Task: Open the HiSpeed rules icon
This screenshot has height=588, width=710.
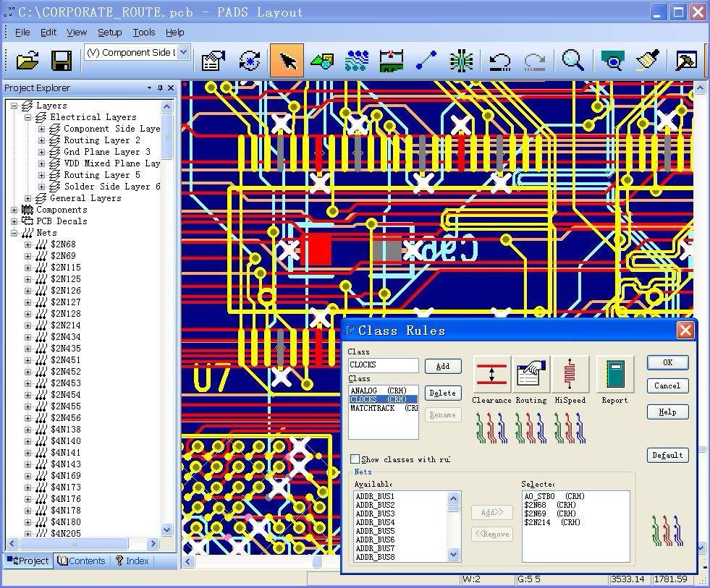Action: point(570,374)
